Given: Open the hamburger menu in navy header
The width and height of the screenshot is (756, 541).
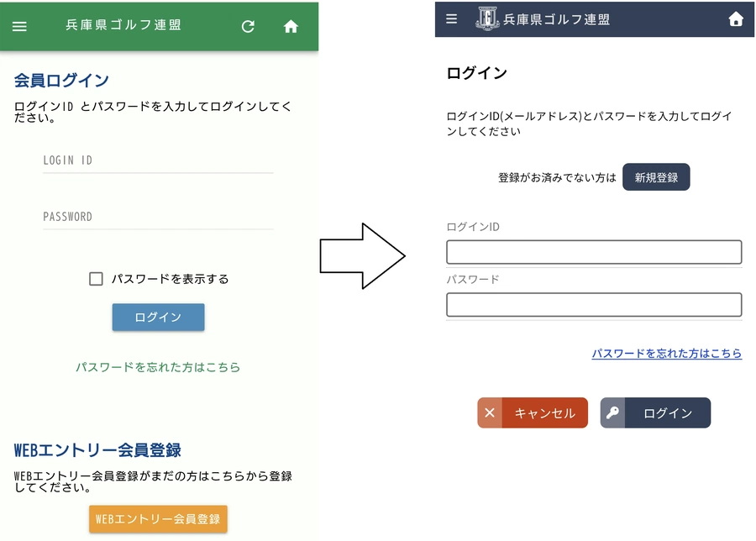Looking at the screenshot, I should pos(452,18).
